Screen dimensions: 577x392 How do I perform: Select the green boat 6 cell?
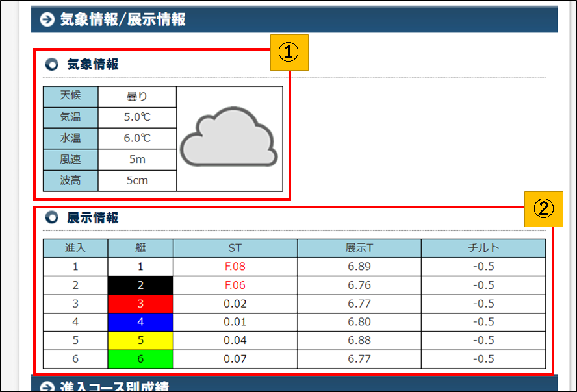[x=140, y=359]
